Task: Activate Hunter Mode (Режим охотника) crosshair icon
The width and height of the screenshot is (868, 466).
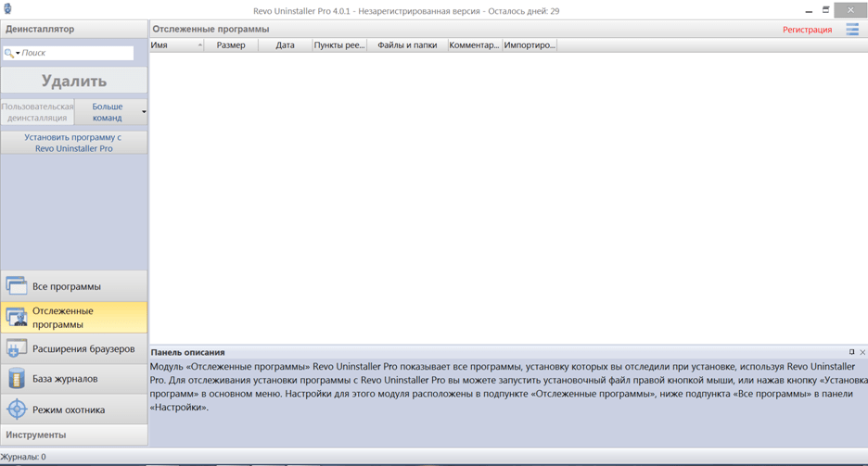Action: click(x=17, y=409)
